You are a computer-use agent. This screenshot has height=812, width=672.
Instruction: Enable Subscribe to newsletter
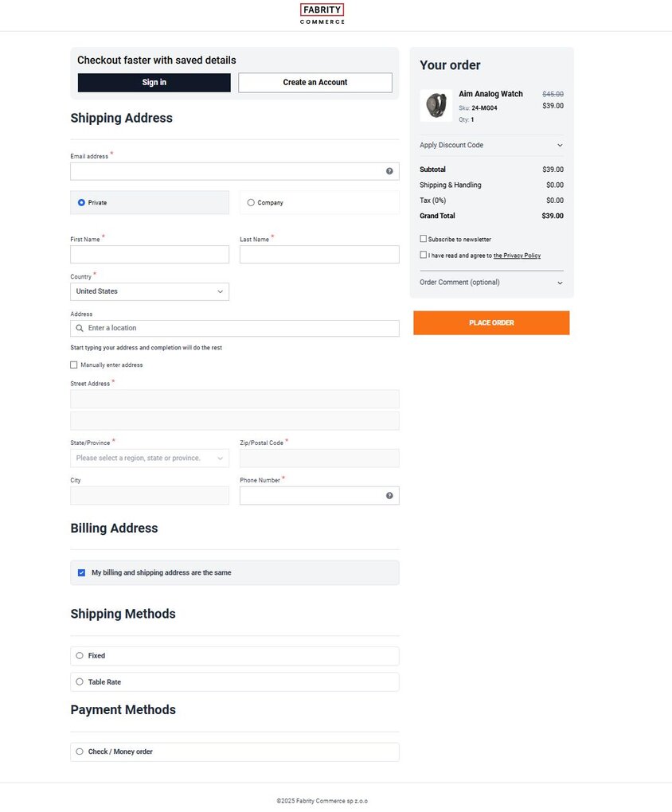coord(423,238)
